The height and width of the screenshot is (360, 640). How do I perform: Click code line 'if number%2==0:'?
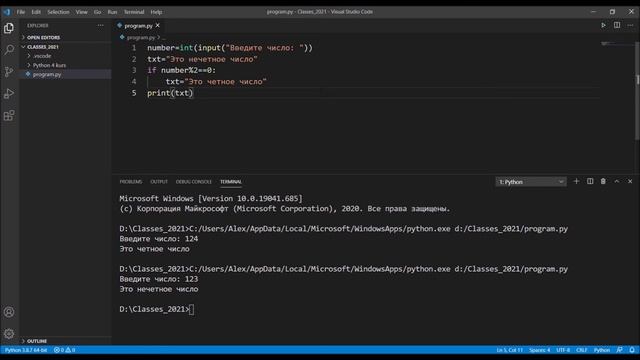182,71
